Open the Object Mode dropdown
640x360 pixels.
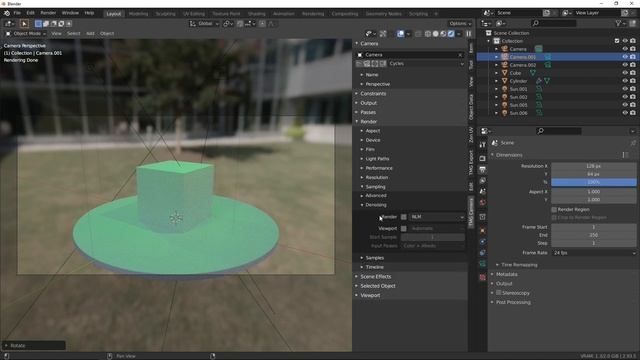26,33
